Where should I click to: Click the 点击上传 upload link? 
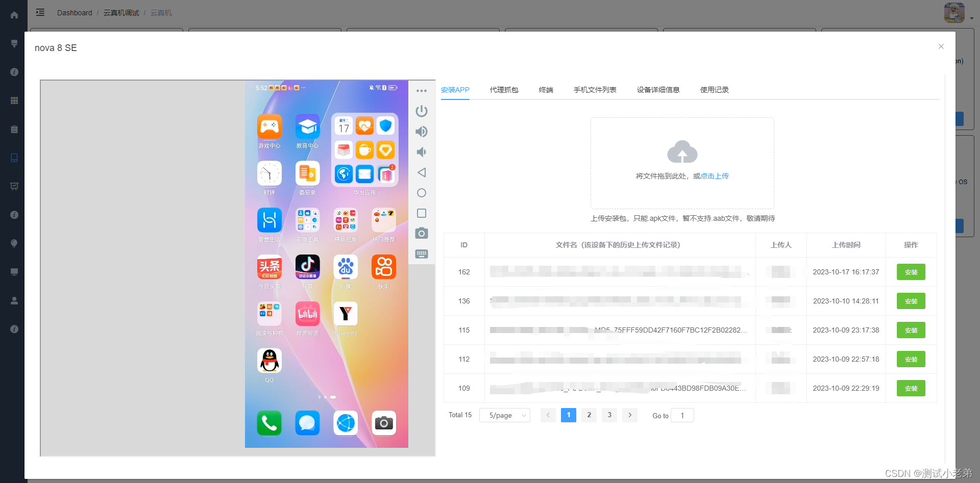715,176
